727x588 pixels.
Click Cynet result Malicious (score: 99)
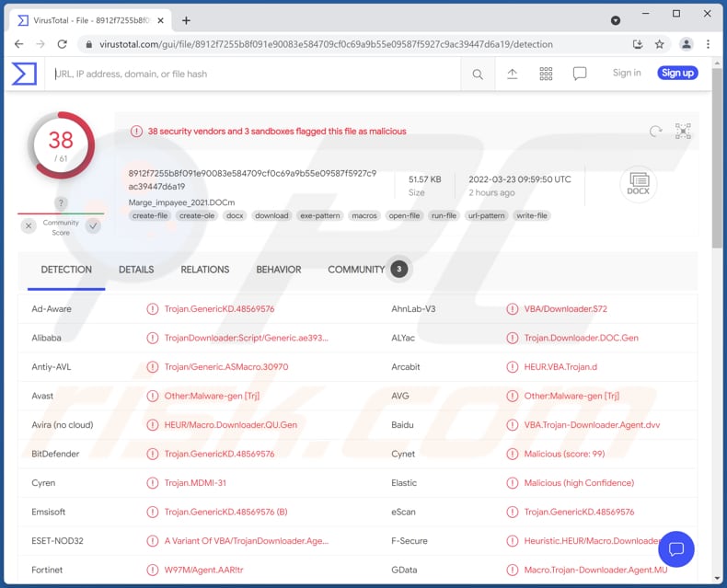pyautogui.click(x=564, y=454)
